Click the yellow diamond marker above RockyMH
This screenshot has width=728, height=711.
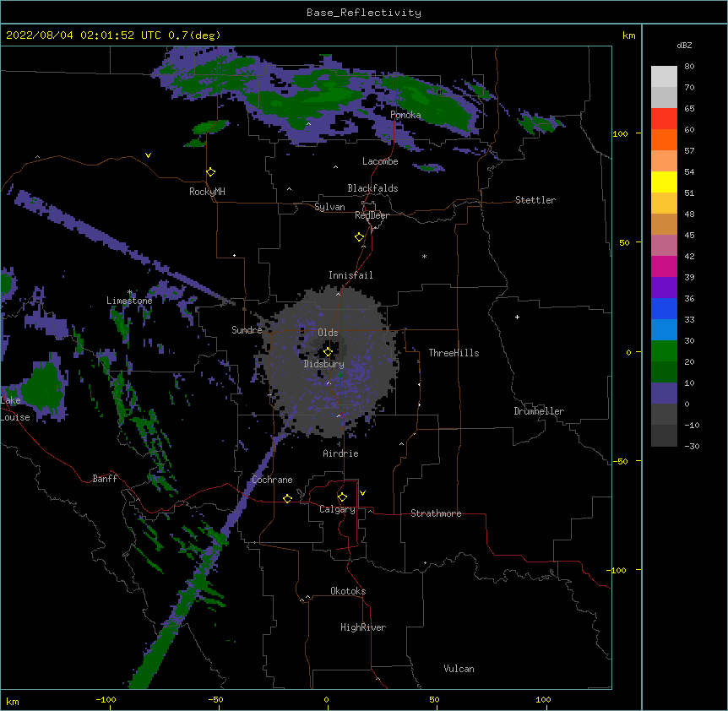point(210,172)
